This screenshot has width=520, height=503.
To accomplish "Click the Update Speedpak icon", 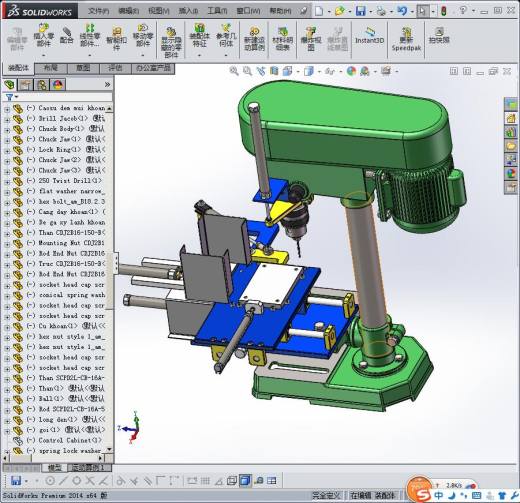I will point(406,39).
